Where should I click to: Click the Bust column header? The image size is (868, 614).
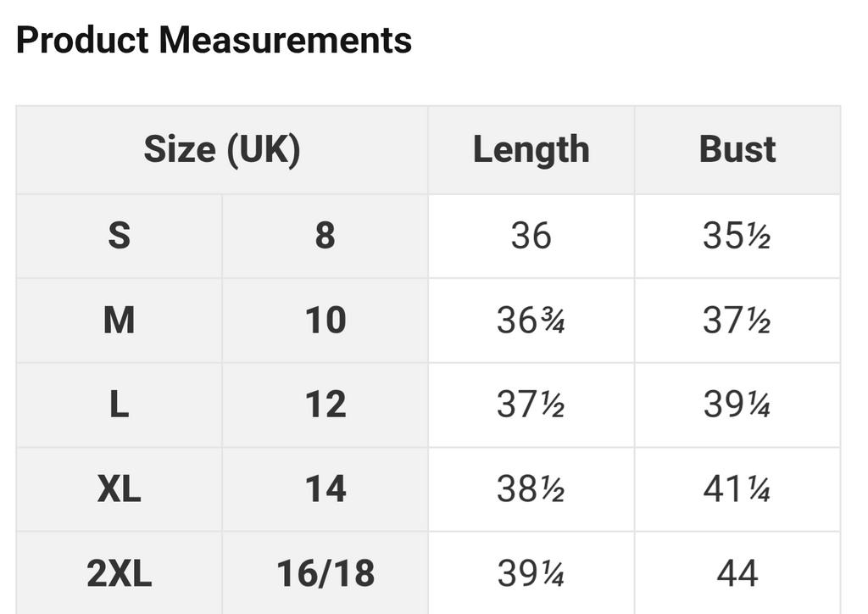coord(737,150)
